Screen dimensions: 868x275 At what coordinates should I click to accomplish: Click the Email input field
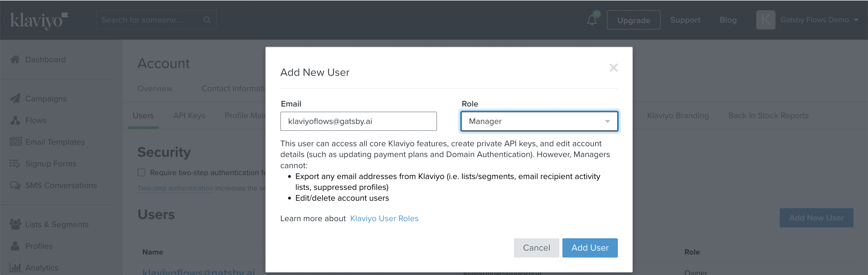tap(359, 121)
